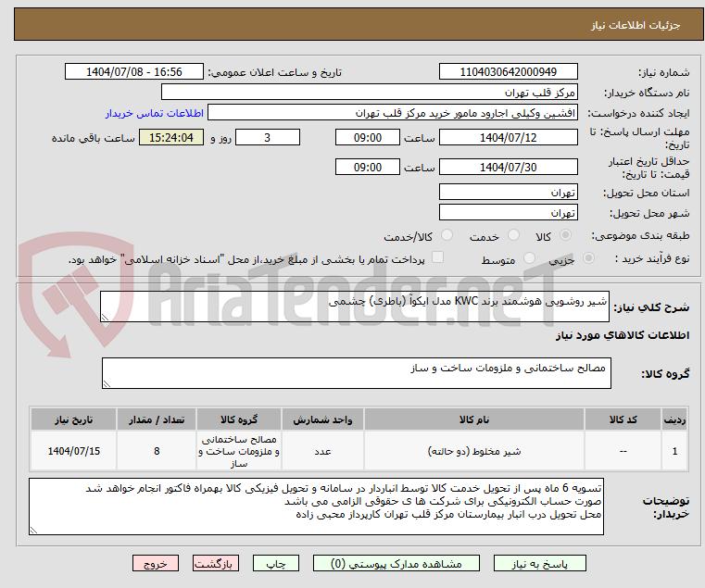
Task: Click price validity date 1404/07/30
Action: (508, 168)
